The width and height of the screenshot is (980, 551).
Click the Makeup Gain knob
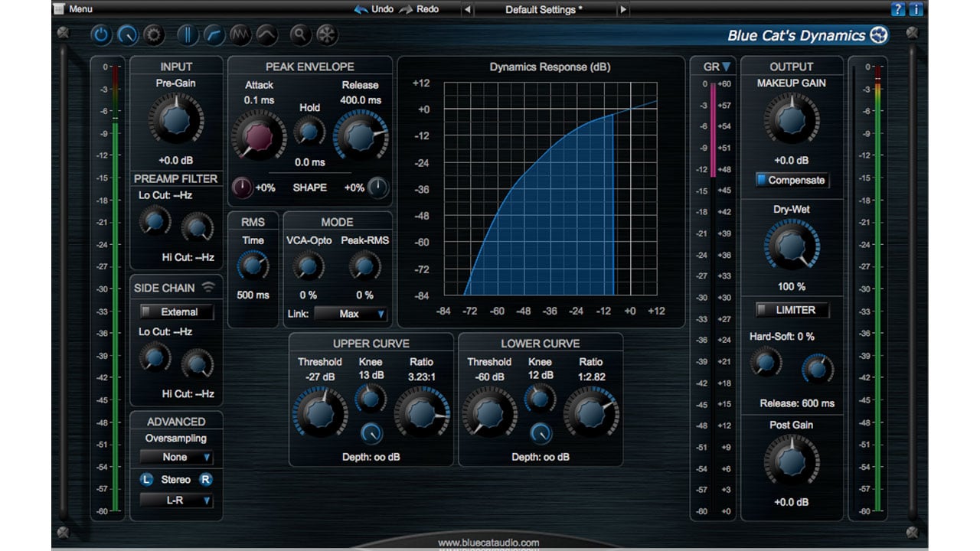tap(791, 120)
